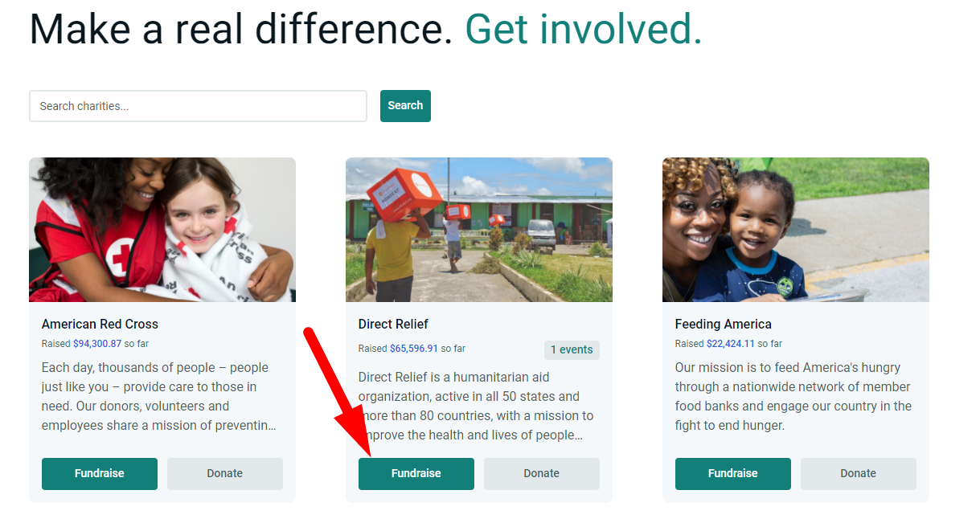Click the Direct Relief card image

pyautogui.click(x=479, y=230)
